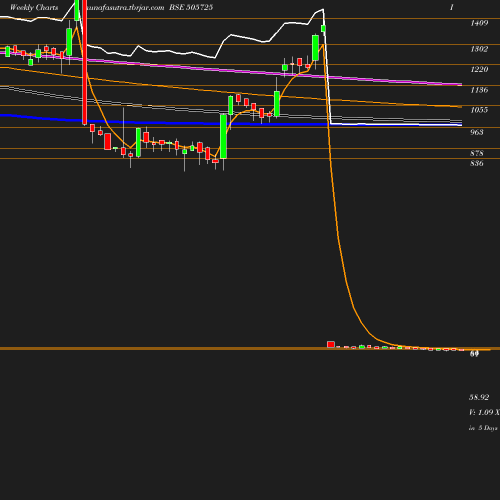
Task: Click the 878 price axis label
Action: (x=477, y=153)
